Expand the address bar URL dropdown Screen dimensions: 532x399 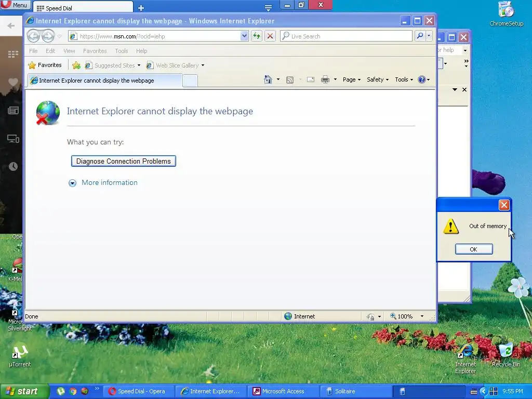click(x=244, y=36)
